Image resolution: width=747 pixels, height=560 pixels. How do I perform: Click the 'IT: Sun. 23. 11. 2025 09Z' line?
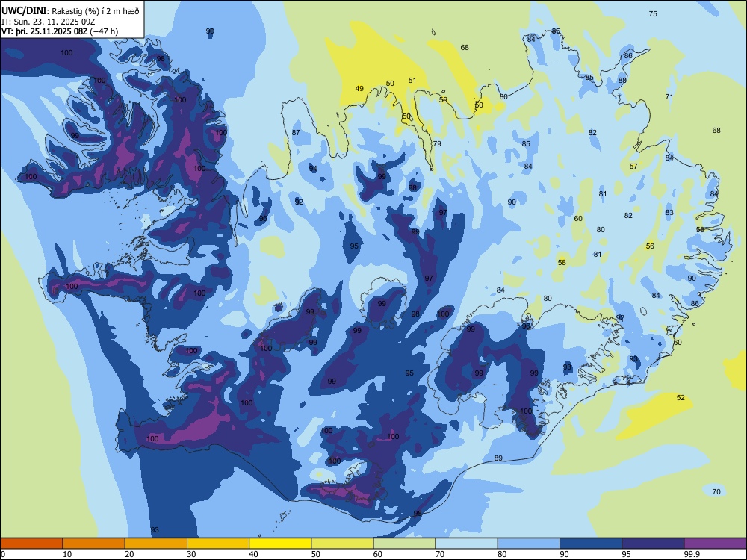(x=49, y=22)
